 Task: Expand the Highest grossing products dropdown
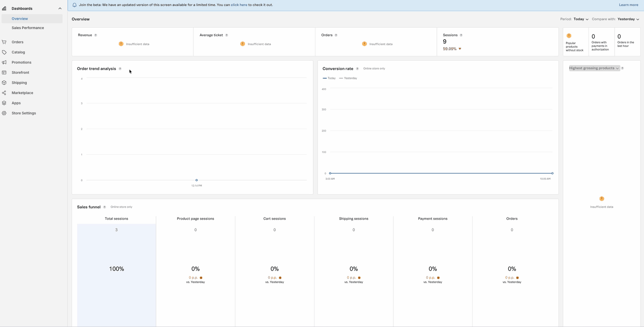pos(594,68)
